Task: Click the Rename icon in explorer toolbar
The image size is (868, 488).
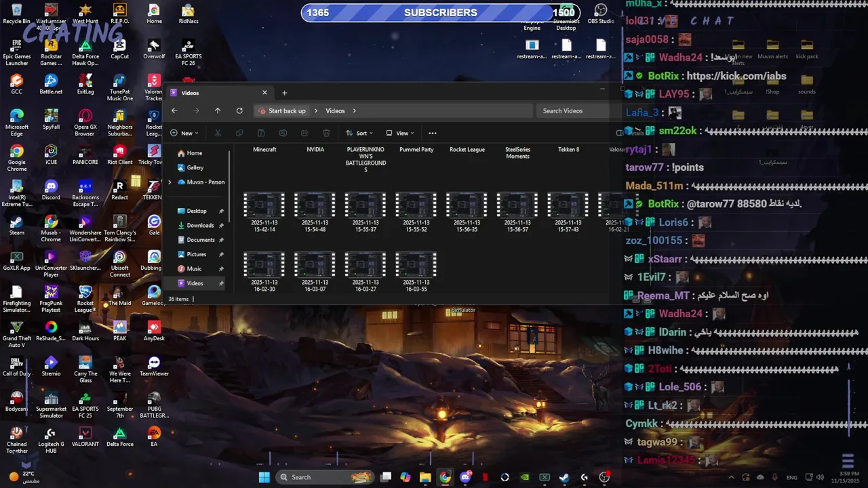Action: point(283,133)
